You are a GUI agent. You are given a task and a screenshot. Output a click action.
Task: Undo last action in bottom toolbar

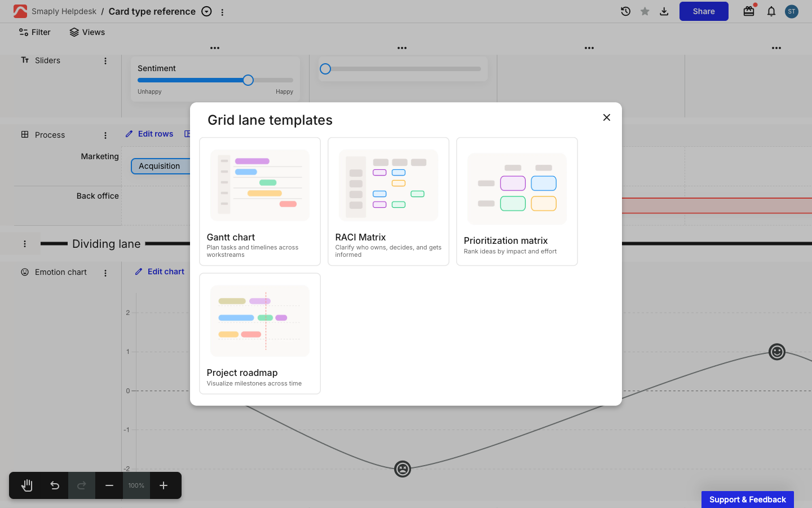coord(55,485)
